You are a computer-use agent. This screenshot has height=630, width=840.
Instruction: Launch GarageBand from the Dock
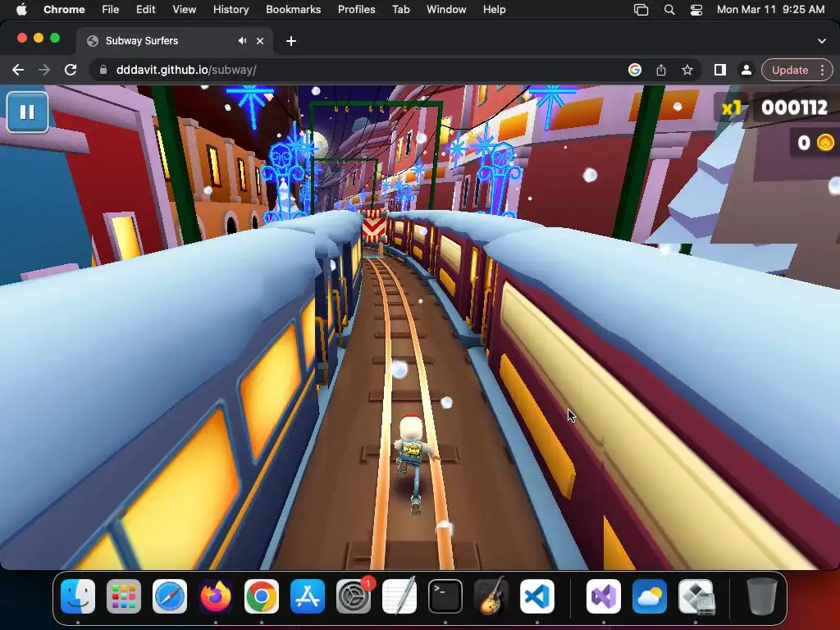pyautogui.click(x=491, y=596)
